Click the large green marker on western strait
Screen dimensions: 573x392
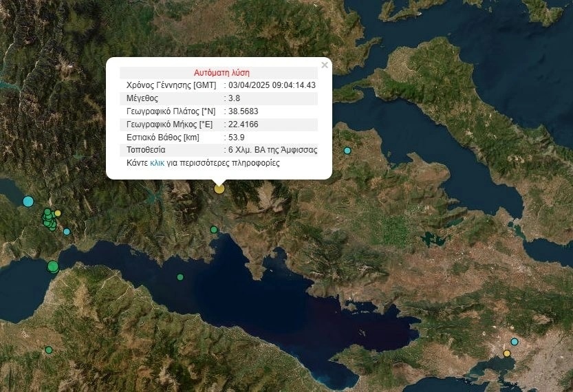point(53,267)
